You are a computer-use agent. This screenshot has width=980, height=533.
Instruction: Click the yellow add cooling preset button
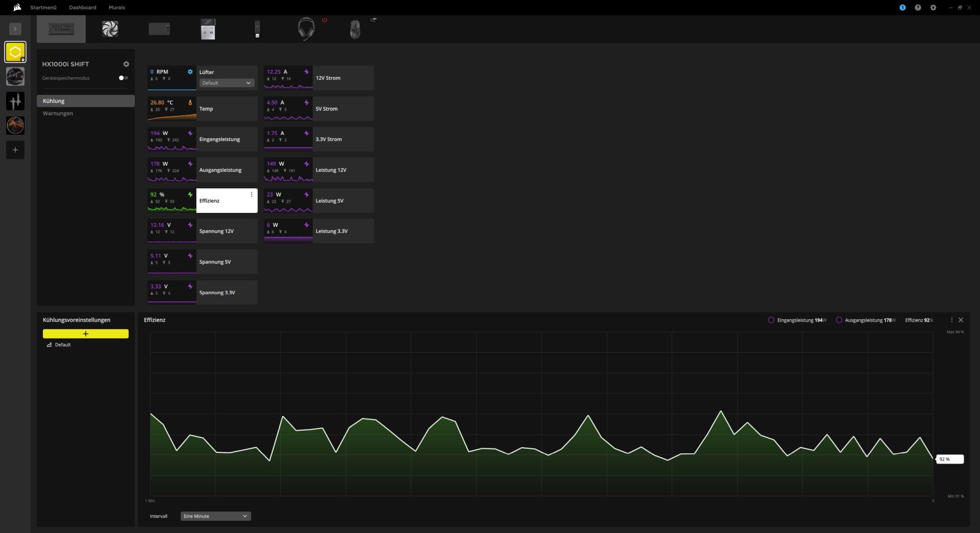[x=86, y=334]
